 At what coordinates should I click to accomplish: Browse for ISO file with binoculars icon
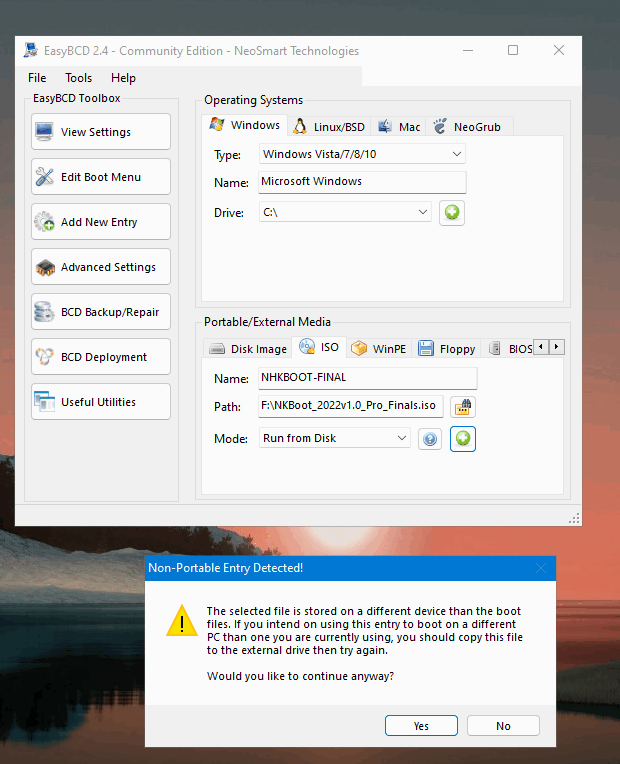tap(463, 407)
